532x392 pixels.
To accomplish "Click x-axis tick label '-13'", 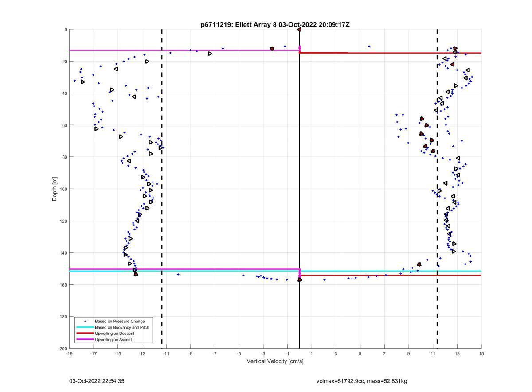I will click(x=142, y=354).
